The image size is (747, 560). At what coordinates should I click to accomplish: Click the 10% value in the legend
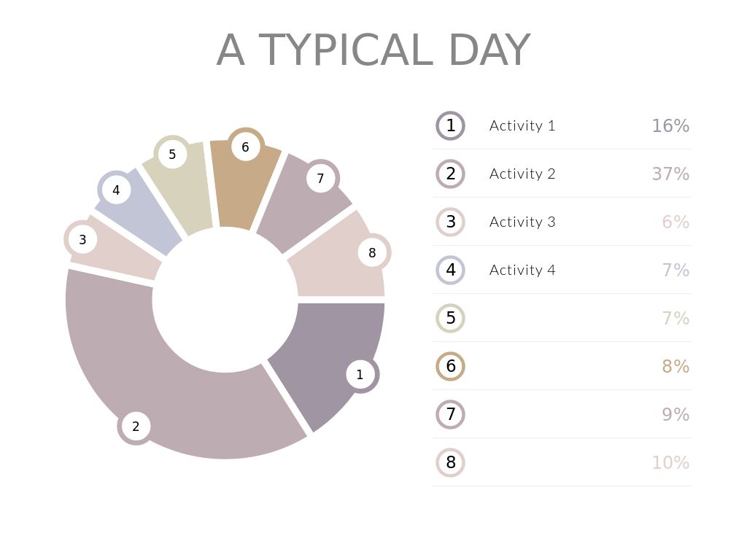[x=670, y=462]
